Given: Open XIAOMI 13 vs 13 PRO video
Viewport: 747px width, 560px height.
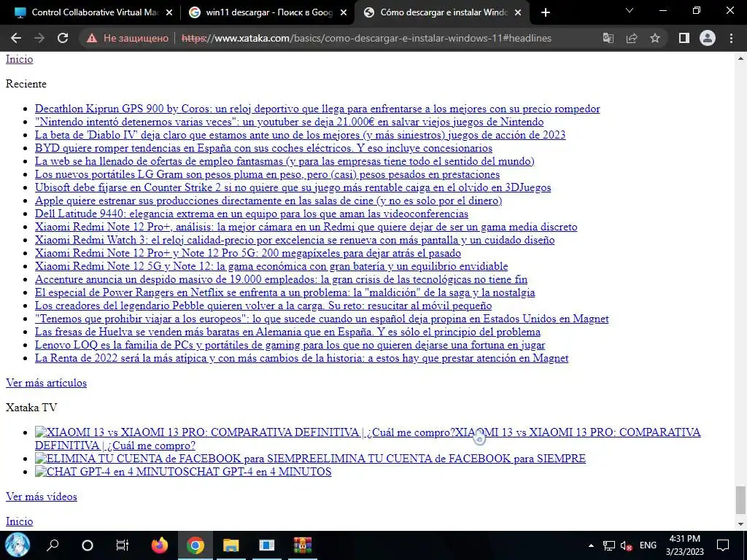Looking at the screenshot, I should (368, 438).
